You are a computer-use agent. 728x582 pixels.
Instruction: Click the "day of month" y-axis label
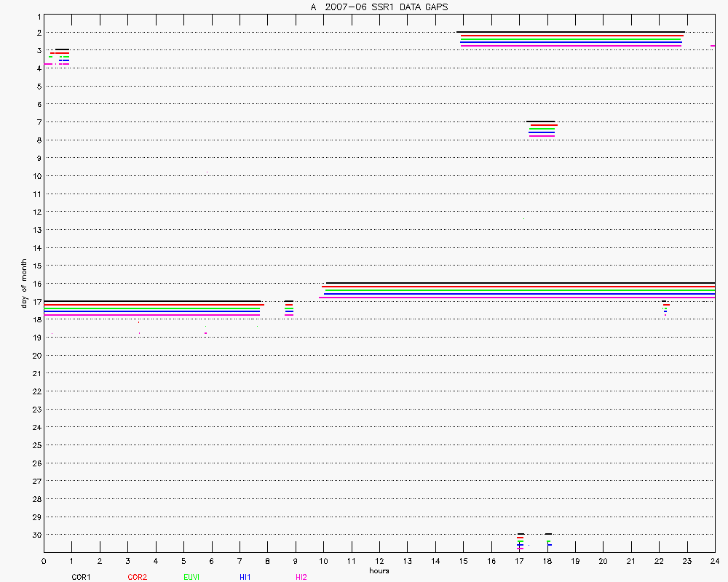coord(24,283)
